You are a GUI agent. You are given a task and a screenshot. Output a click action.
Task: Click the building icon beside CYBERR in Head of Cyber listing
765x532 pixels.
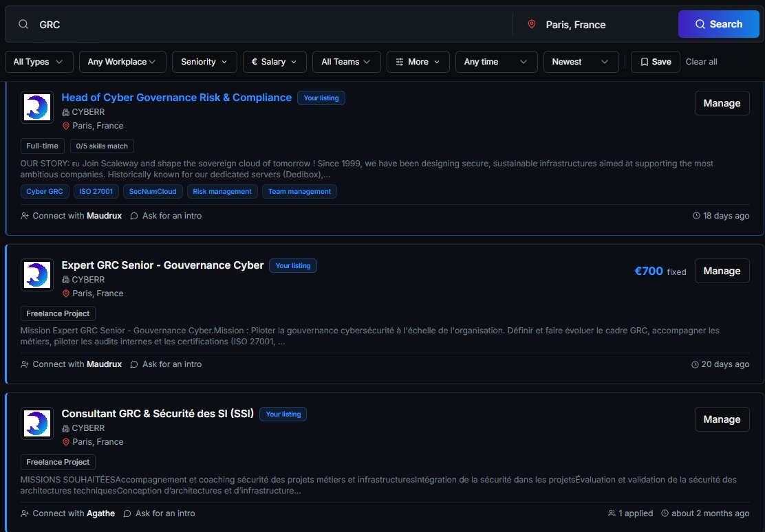[66, 112]
